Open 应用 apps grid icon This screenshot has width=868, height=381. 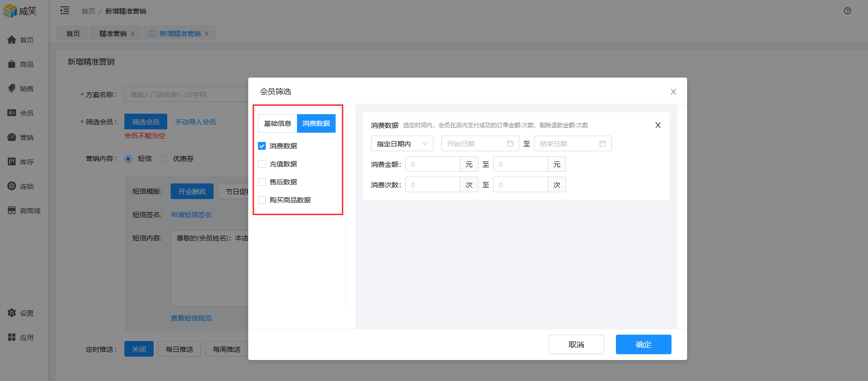click(x=12, y=337)
